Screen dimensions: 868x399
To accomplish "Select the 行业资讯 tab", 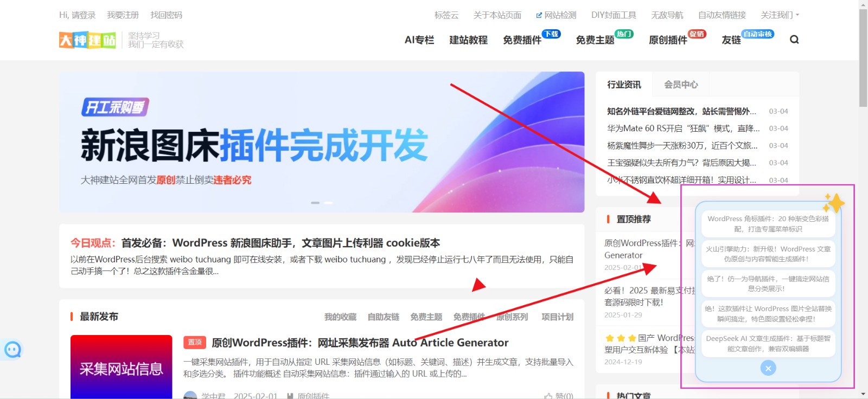I will [624, 85].
